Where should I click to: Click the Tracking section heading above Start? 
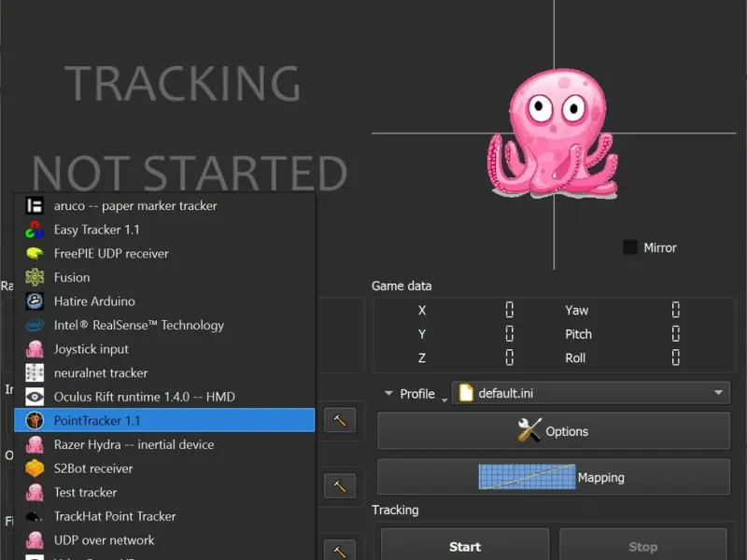(395, 510)
